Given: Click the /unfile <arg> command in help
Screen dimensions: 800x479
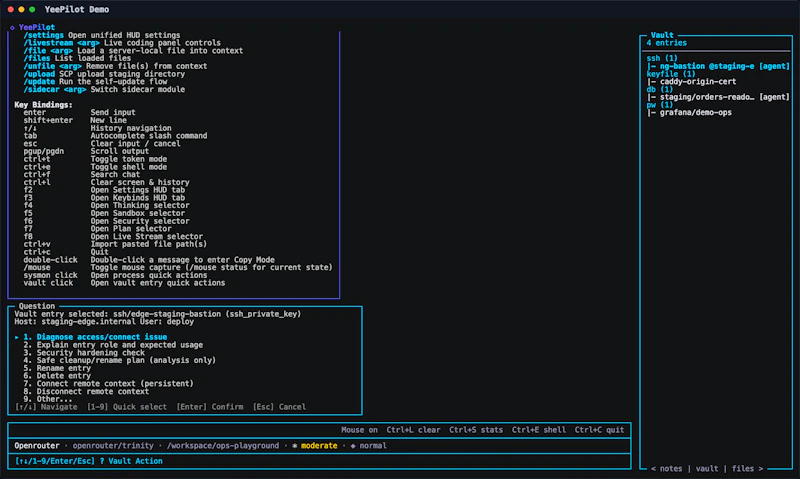Looking at the screenshot, I should pyautogui.click(x=53, y=66).
